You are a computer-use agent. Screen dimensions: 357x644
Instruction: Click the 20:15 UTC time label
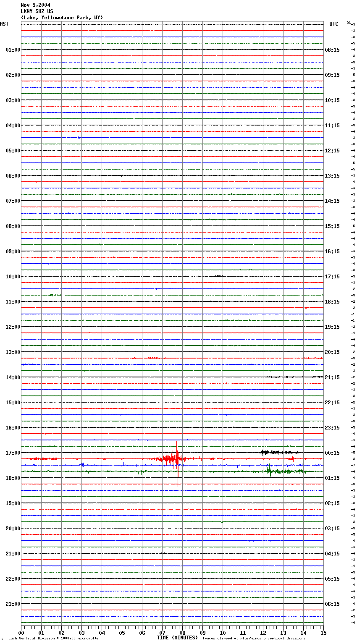[332, 352]
